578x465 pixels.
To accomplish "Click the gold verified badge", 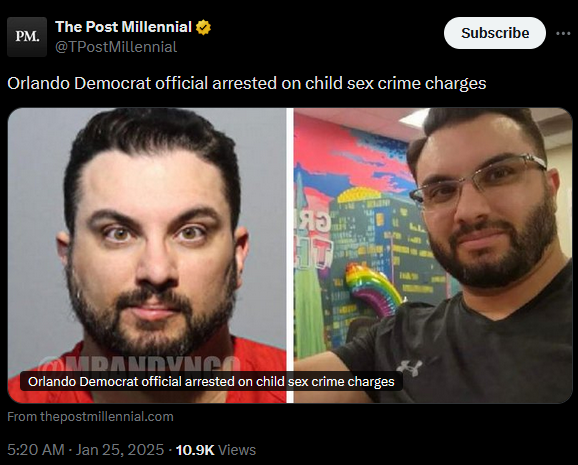I will click(x=203, y=27).
